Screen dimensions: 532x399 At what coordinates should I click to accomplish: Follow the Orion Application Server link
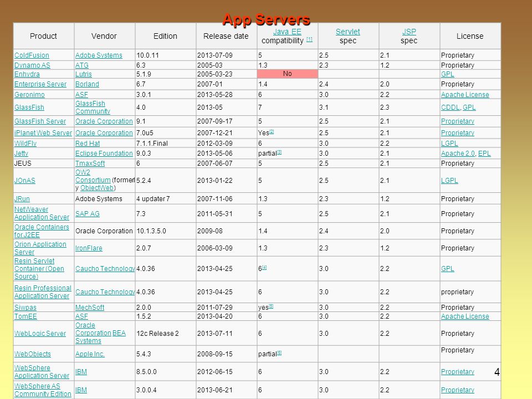click(x=40, y=248)
